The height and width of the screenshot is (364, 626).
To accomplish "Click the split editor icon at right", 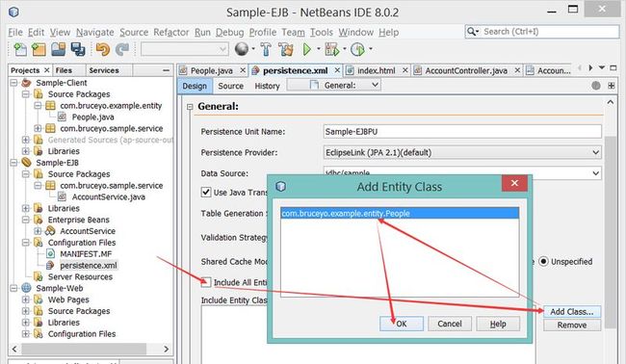I will [611, 86].
